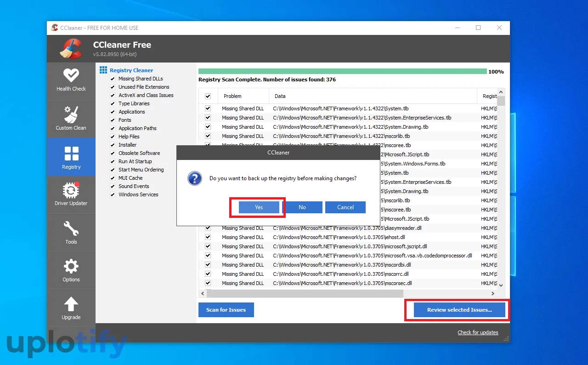The image size is (588, 365).
Task: Select the Obsolete Software list entry
Action: [139, 153]
